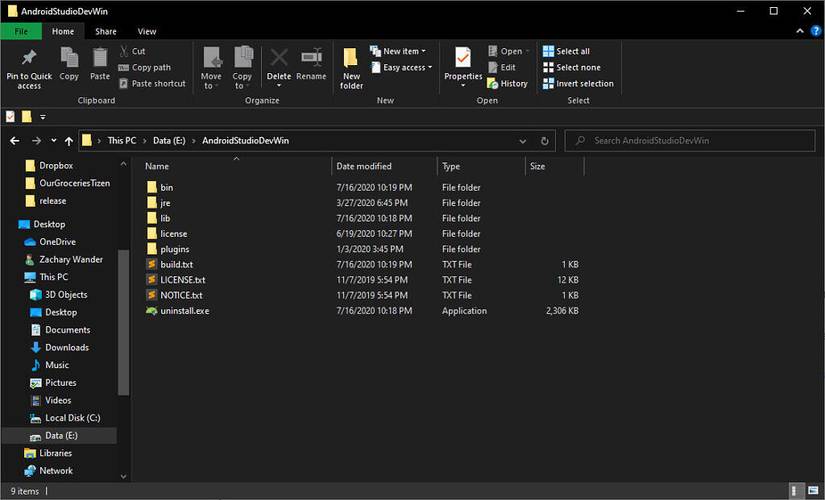Screen dimensions: 825x500
Task: Click Invert selection in ribbon
Action: 578,84
